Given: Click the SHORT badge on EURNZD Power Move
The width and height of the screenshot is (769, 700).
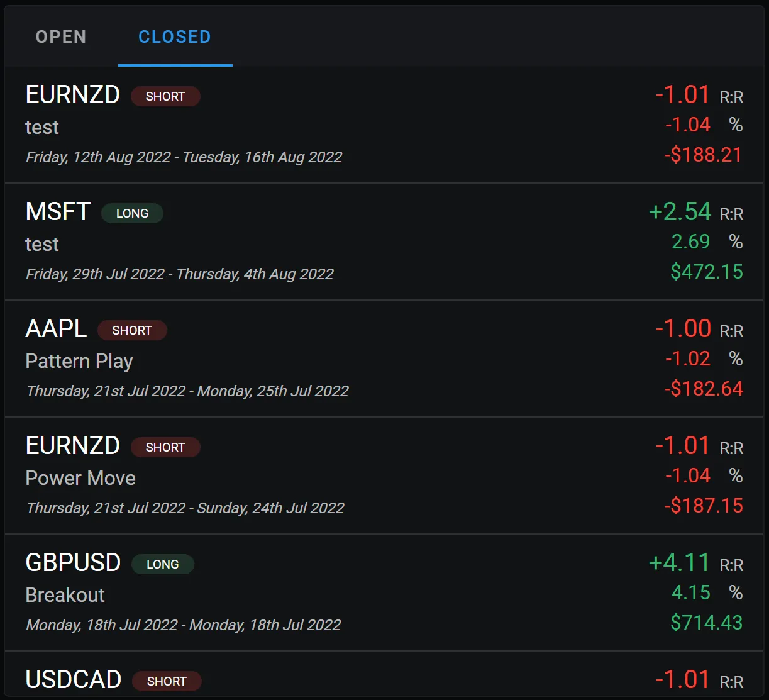Looking at the screenshot, I should click(x=165, y=447).
